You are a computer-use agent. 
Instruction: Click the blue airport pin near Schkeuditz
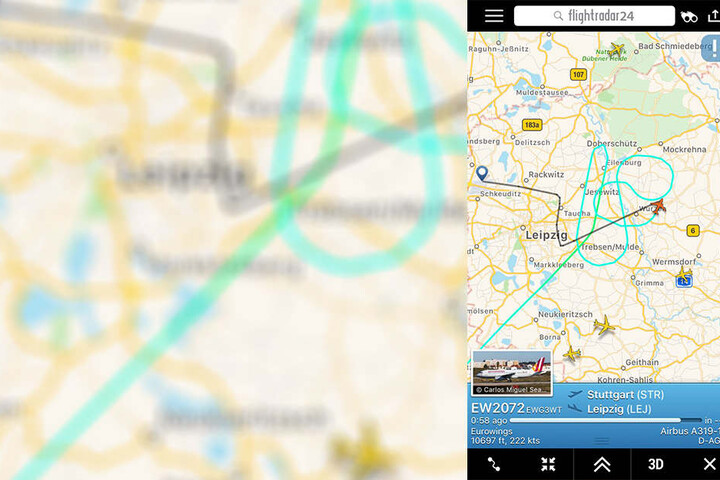[482, 173]
